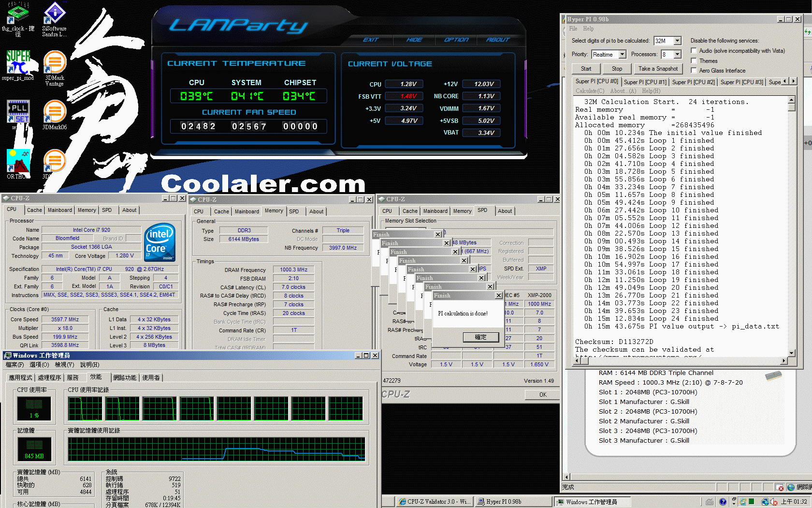This screenshot has height=508, width=812.
Task: Toggle Aero Glass Interface checkbox
Action: tap(694, 70)
